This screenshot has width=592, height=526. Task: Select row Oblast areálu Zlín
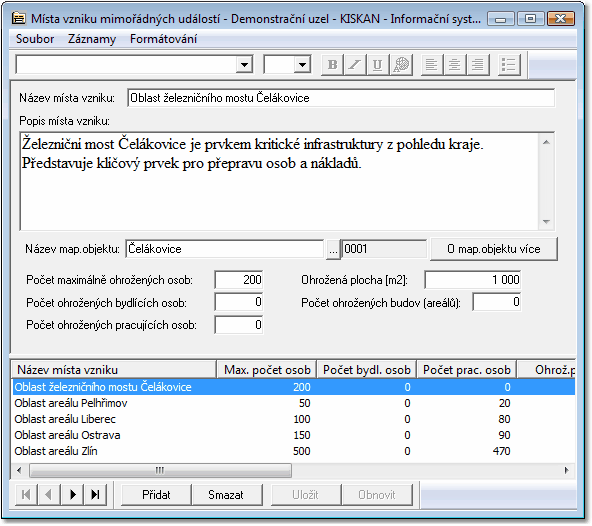coord(293,451)
